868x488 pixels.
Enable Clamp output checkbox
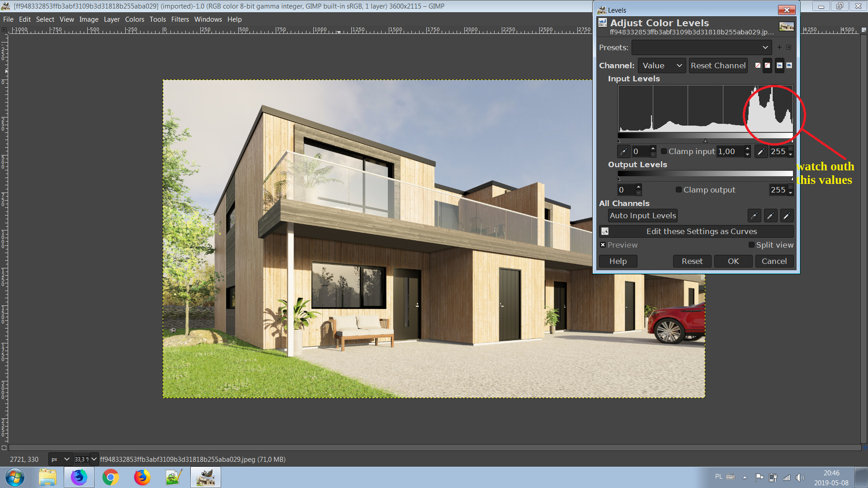[679, 190]
